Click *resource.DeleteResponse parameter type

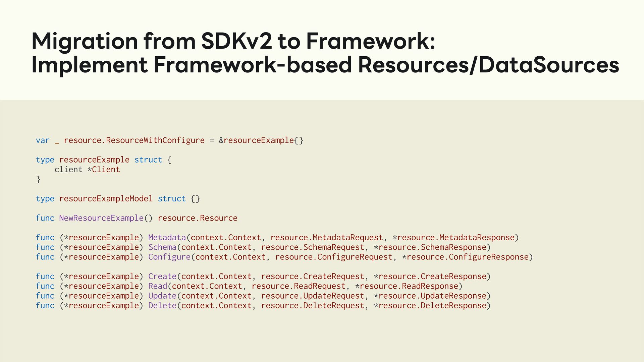click(430, 305)
